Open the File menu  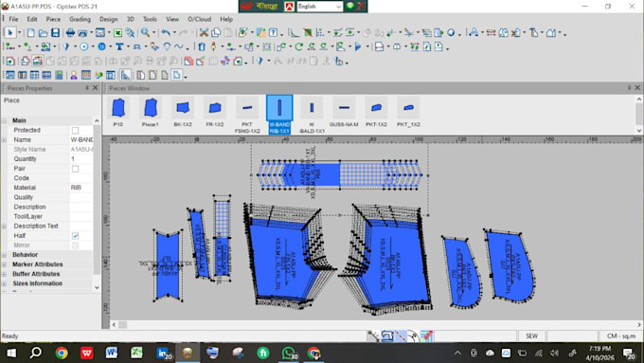point(13,19)
